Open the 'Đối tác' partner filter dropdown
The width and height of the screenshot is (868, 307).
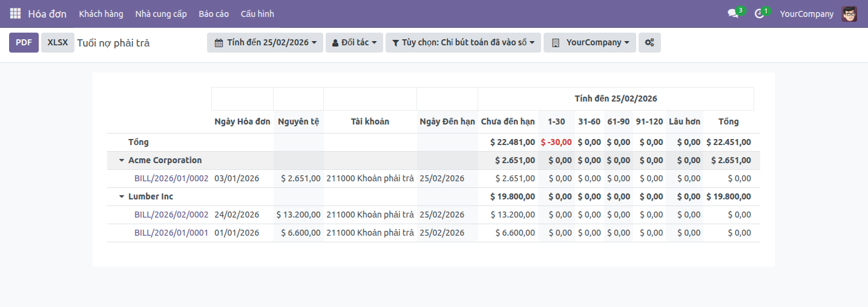pos(354,42)
